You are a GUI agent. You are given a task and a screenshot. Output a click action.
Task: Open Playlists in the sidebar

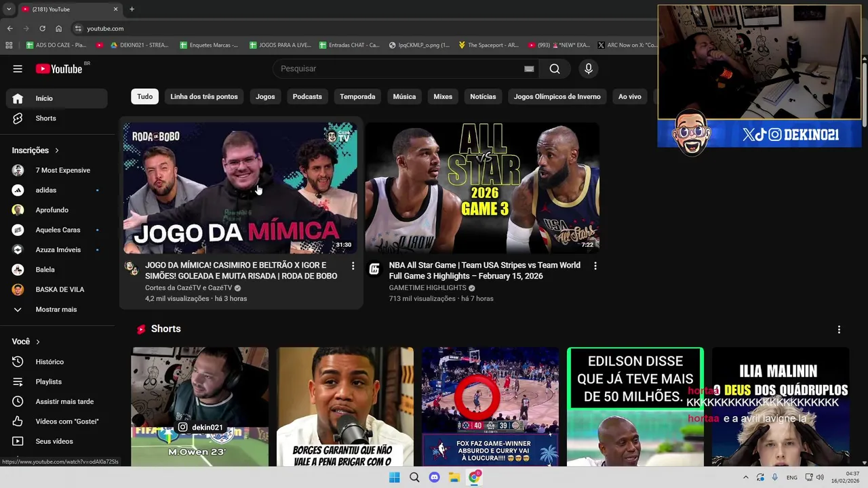57,382
